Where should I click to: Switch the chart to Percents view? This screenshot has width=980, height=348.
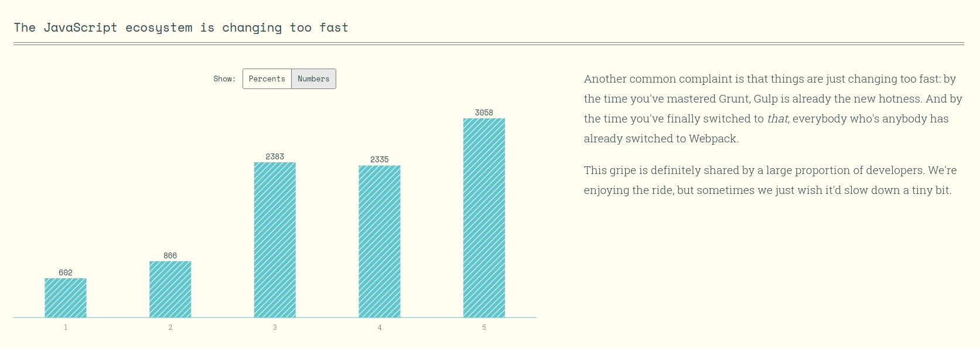pos(267,79)
